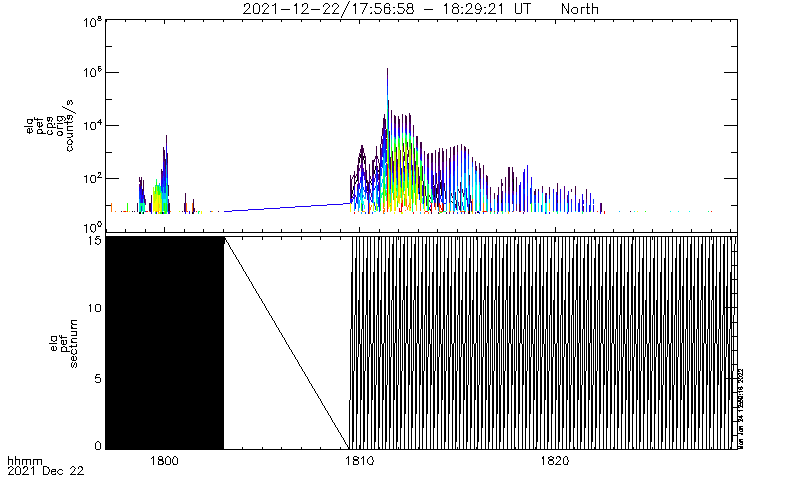Click the 10^4 tick label on upper y-axis
Viewport: 800px width, 500px height.
[x=93, y=126]
